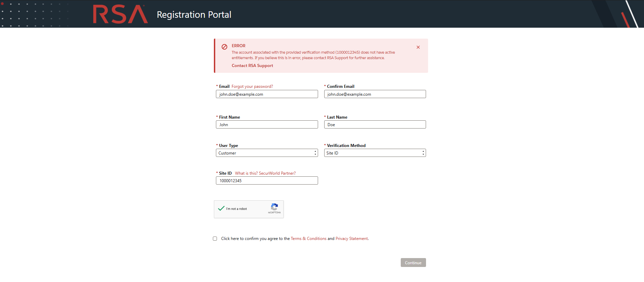Open Contact RSA Support link
The height and width of the screenshot is (282, 644).
[x=252, y=66]
